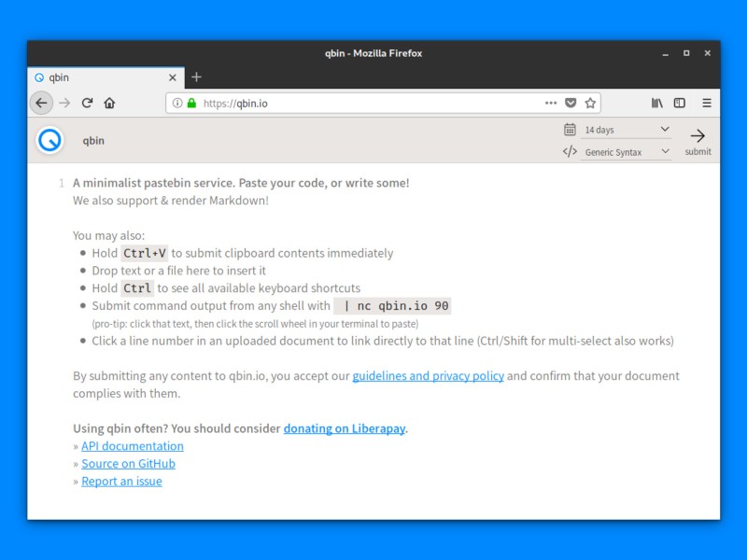Open the guidelines and privacy policy link
Image resolution: width=747 pixels, height=560 pixels.
428,376
